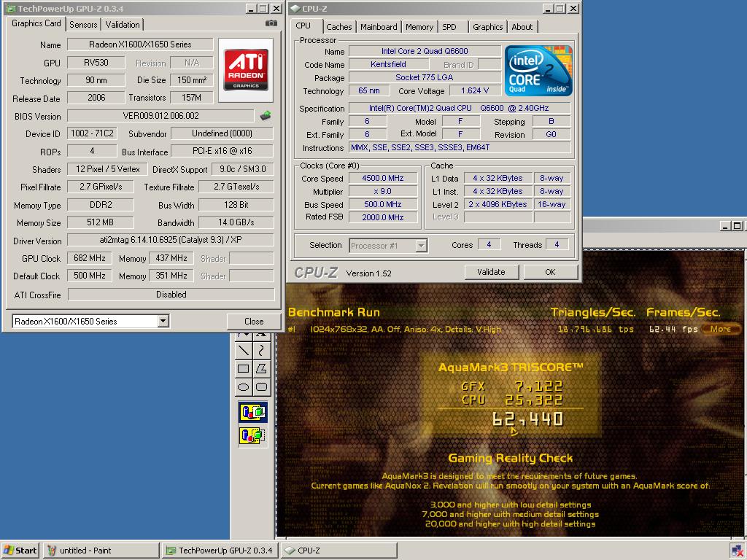
Task: Choose the transparent selection option in Paint
Action: [x=252, y=435]
